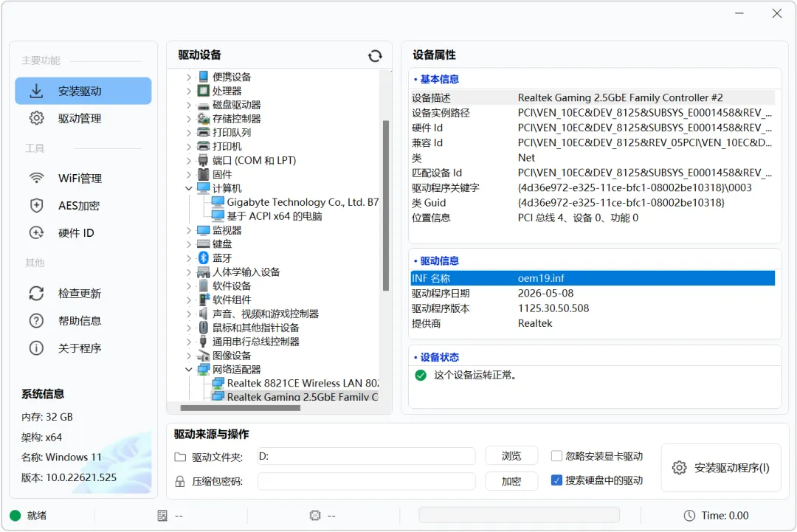Click the 打印队列 printer icon

click(x=204, y=132)
